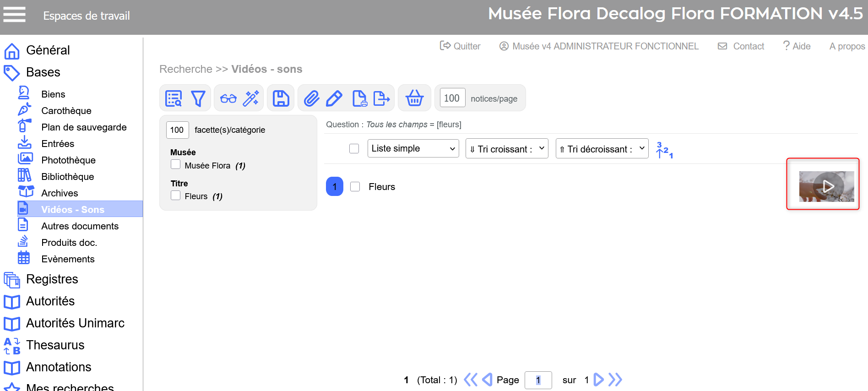Click the basket icon in toolbar
Image resolution: width=868 pixels, height=391 pixels.
click(414, 98)
